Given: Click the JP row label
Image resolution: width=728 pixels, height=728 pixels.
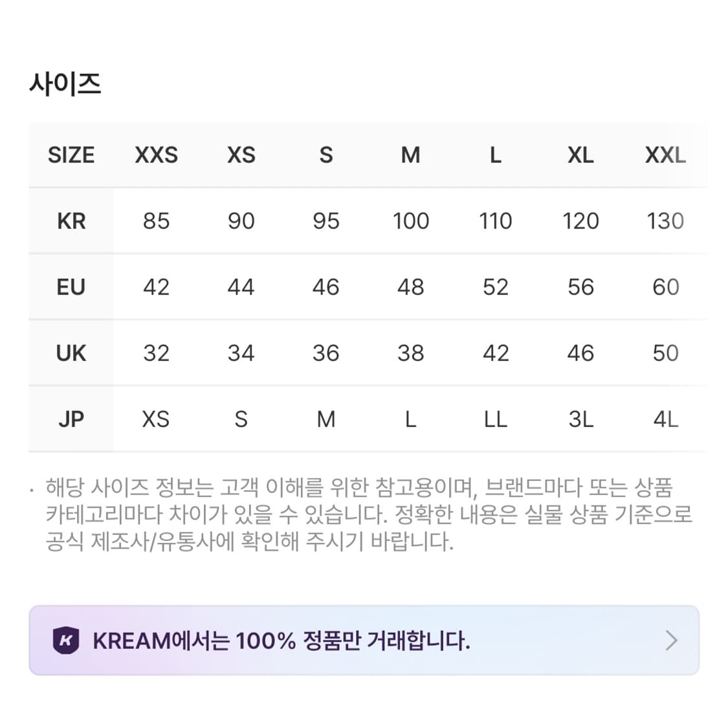Looking at the screenshot, I should click(x=71, y=419).
